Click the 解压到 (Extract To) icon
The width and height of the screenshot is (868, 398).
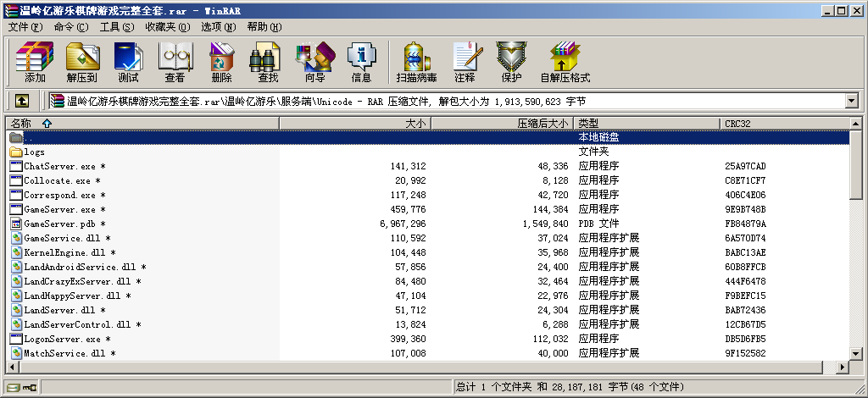[x=82, y=63]
